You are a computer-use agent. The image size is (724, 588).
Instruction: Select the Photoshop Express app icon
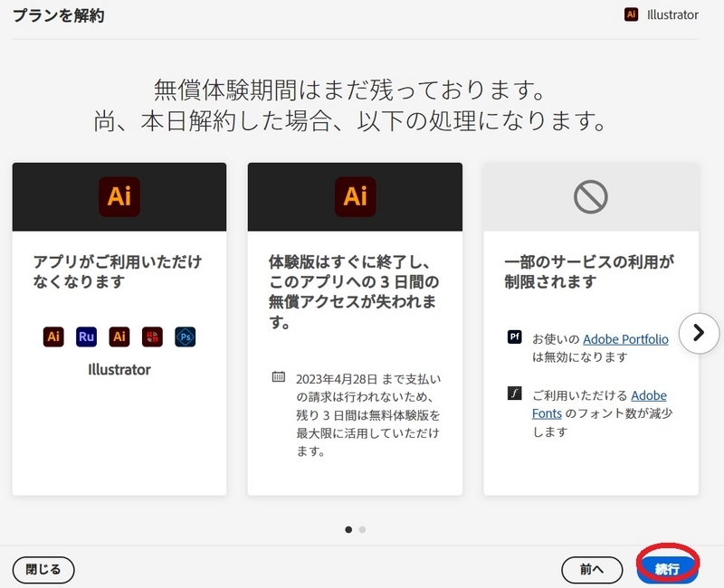click(x=186, y=337)
